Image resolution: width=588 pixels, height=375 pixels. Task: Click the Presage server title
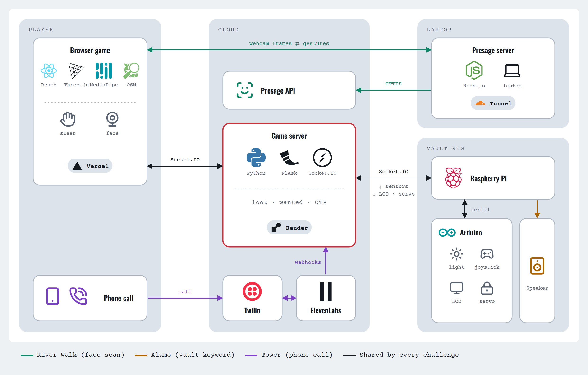493,51
